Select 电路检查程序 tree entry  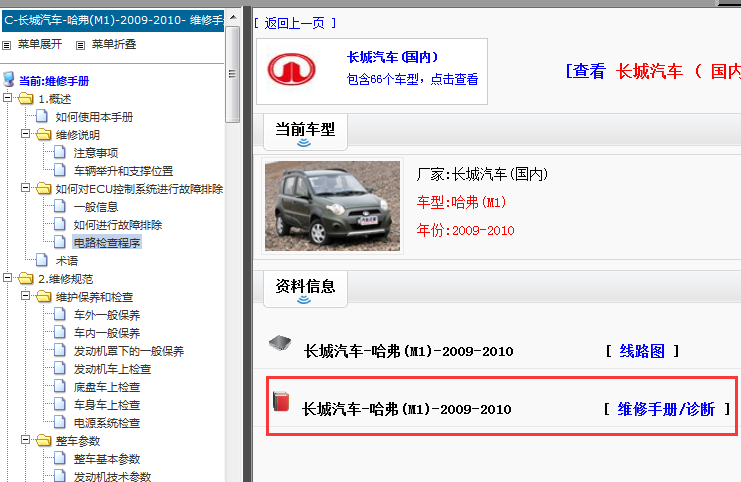107,243
